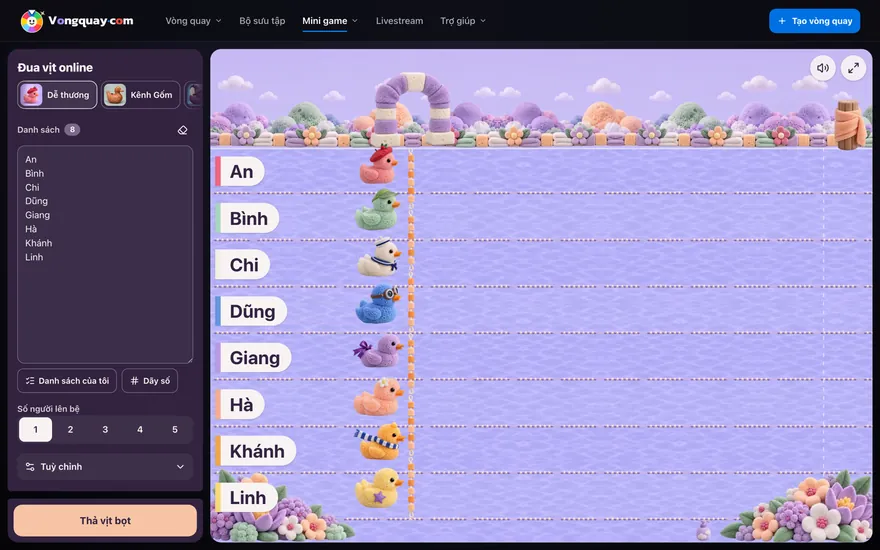Viewport: 880px width, 550px height.
Task: Click the Khánh lane name label
Action: click(256, 451)
